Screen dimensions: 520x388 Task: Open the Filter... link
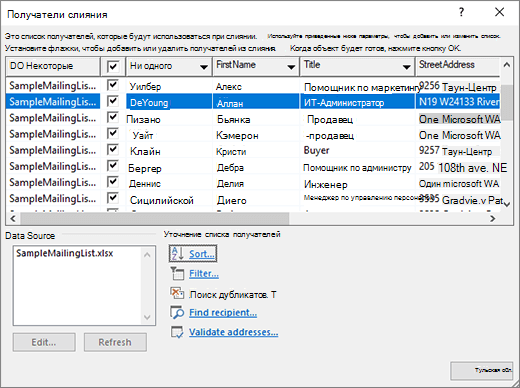coord(204,274)
